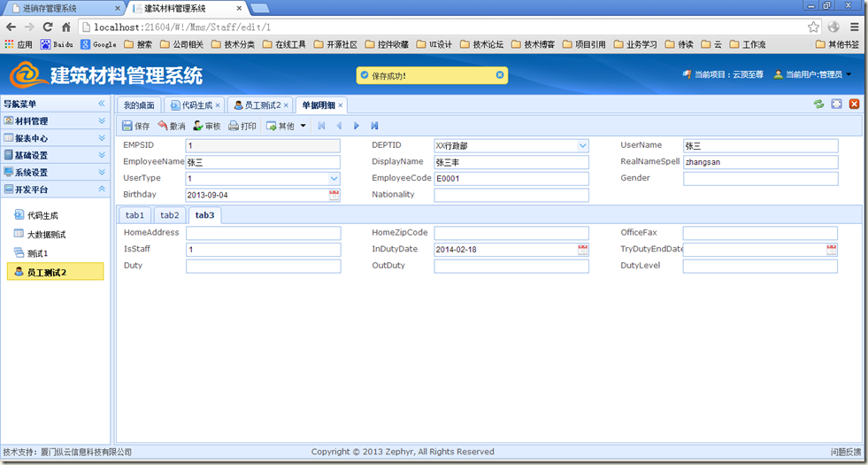
Task: Click the green refresh icon
Action: [819, 105]
